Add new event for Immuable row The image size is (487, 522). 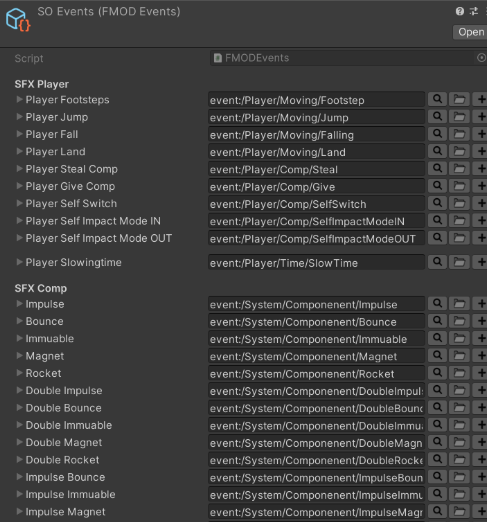pos(481,338)
